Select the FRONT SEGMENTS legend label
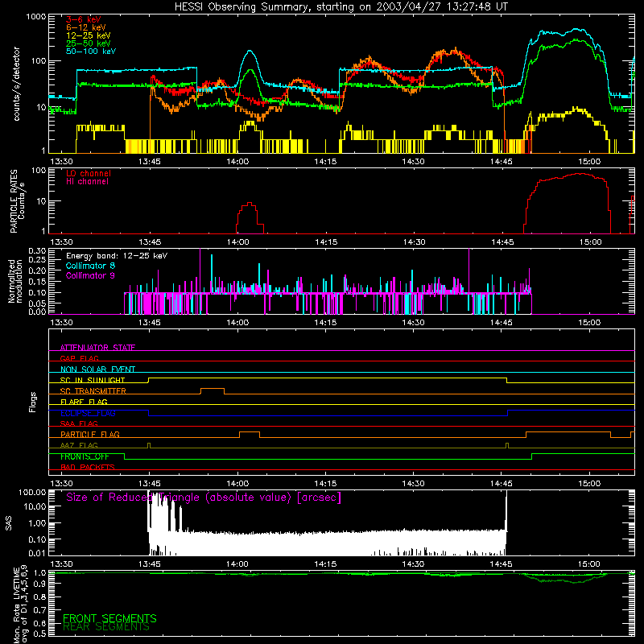 (x=109, y=618)
